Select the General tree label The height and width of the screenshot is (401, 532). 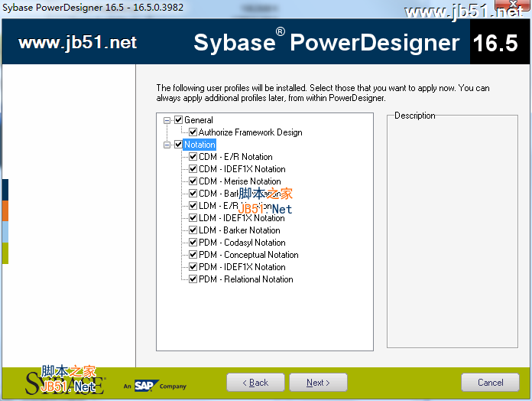pyautogui.click(x=199, y=120)
